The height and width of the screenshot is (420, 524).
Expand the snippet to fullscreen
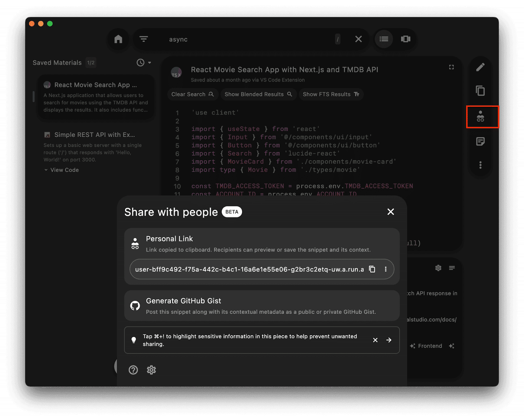click(451, 67)
